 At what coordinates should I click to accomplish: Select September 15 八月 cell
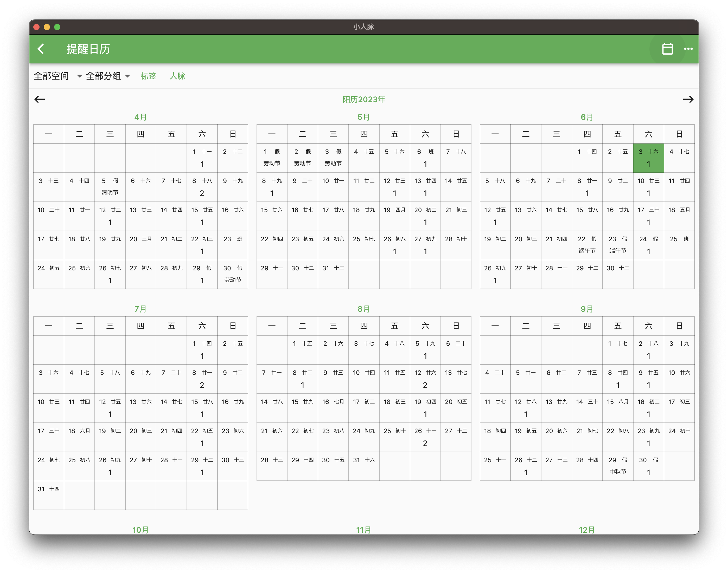[617, 408]
